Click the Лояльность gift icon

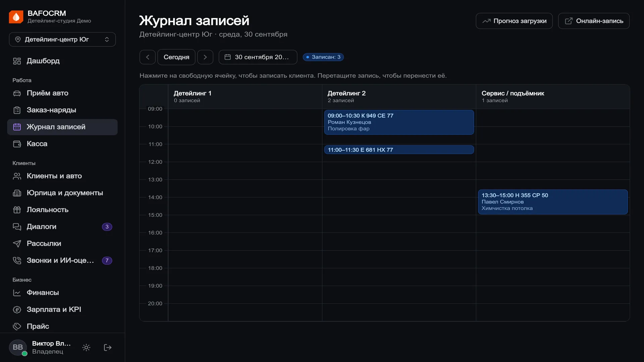(17, 210)
